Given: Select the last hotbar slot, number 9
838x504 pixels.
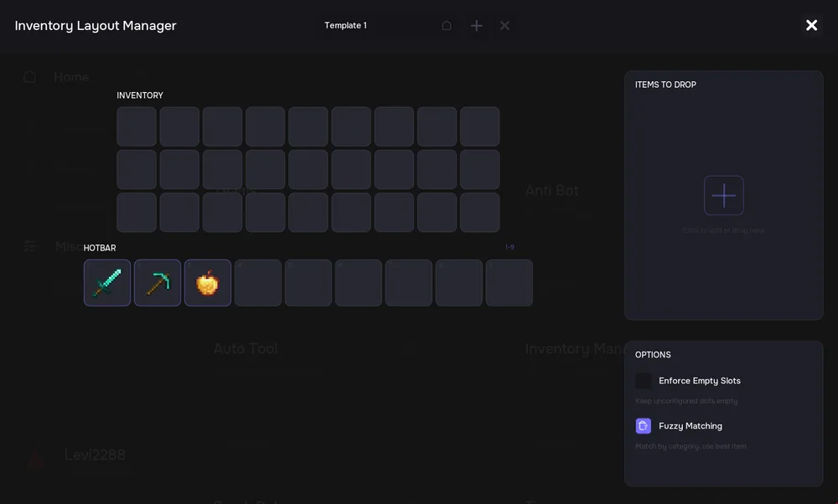Looking at the screenshot, I should pyautogui.click(x=510, y=283).
